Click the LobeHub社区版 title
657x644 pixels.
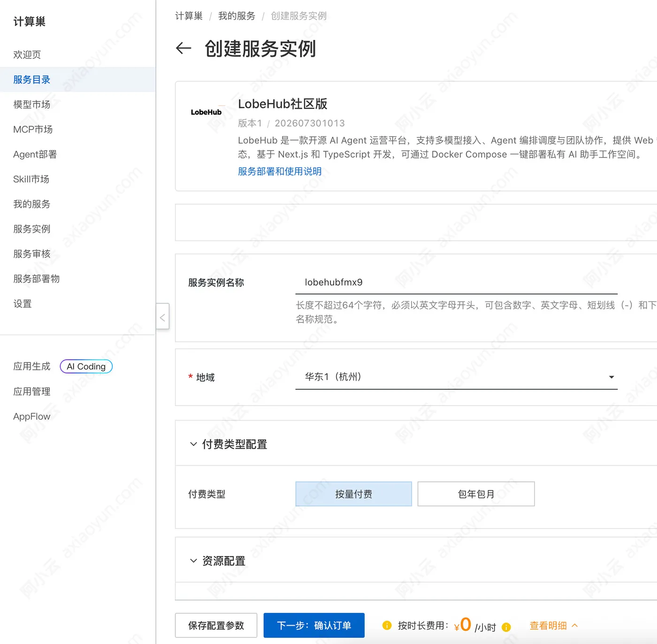click(x=283, y=104)
